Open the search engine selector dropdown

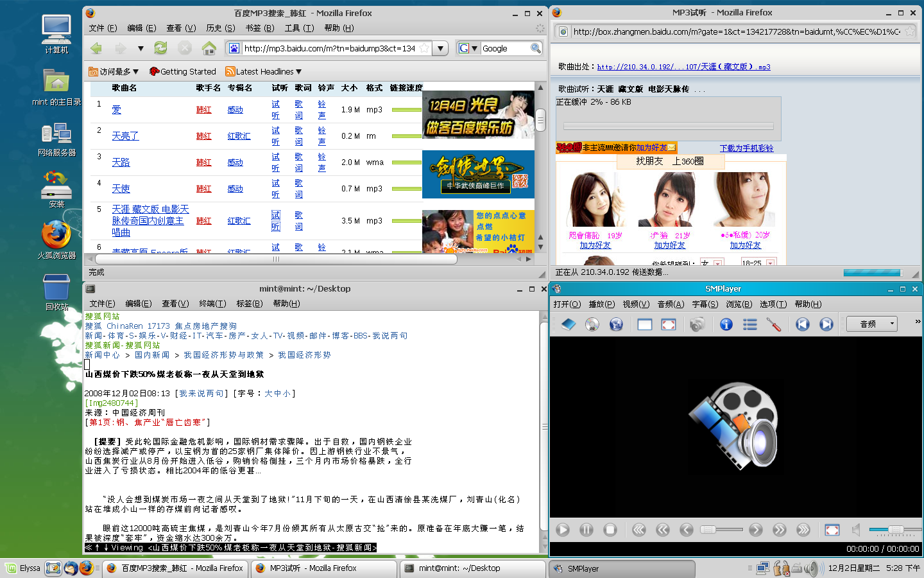pos(468,48)
